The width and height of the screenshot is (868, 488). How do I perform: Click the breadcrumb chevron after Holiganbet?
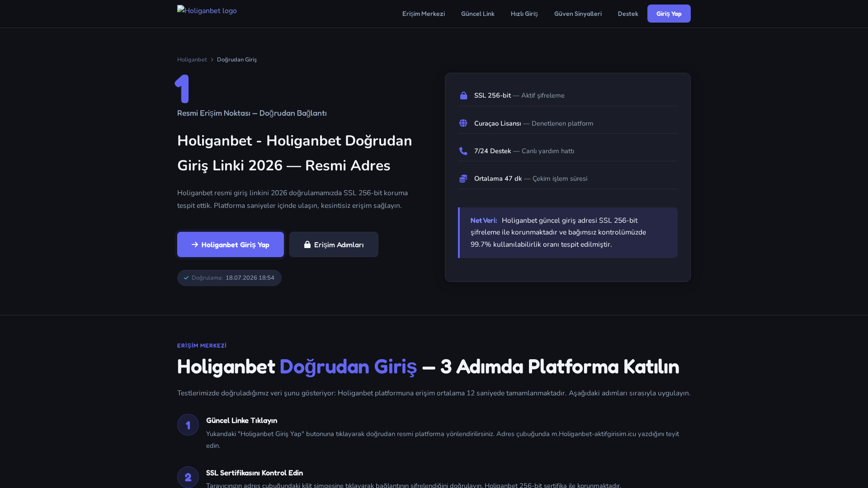pyautogui.click(x=212, y=60)
